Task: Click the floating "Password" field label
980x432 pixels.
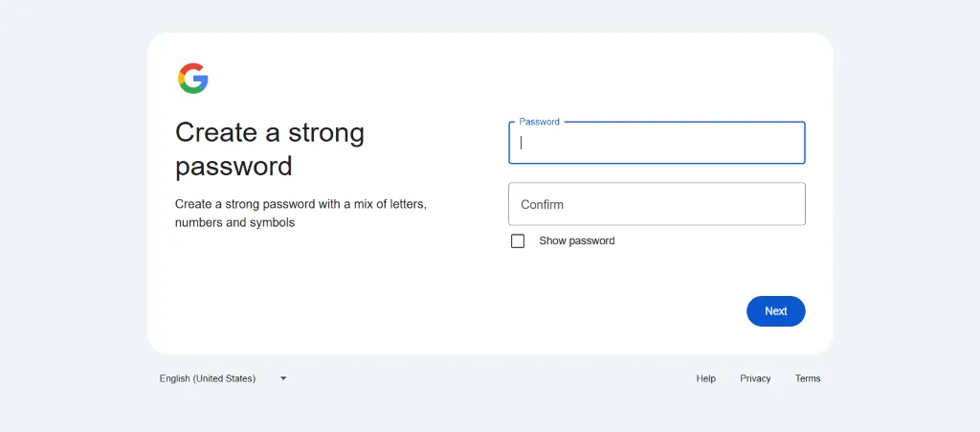Action: click(539, 123)
